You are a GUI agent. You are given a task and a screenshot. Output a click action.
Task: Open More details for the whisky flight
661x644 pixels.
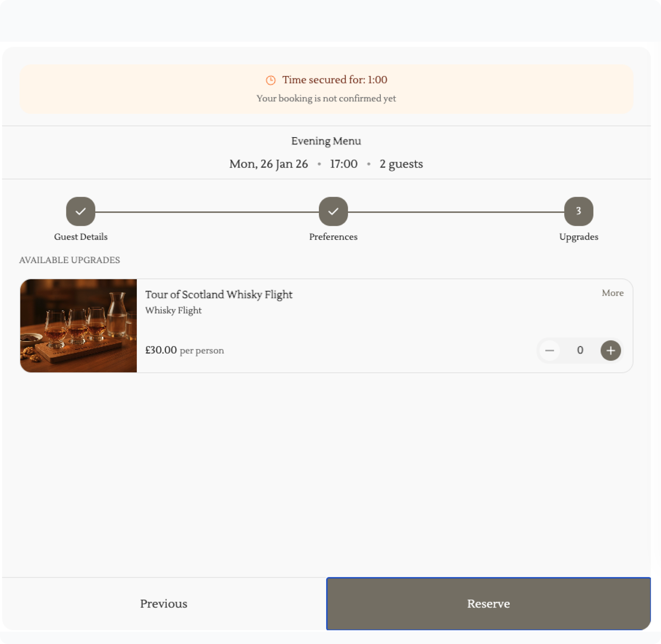(x=612, y=293)
